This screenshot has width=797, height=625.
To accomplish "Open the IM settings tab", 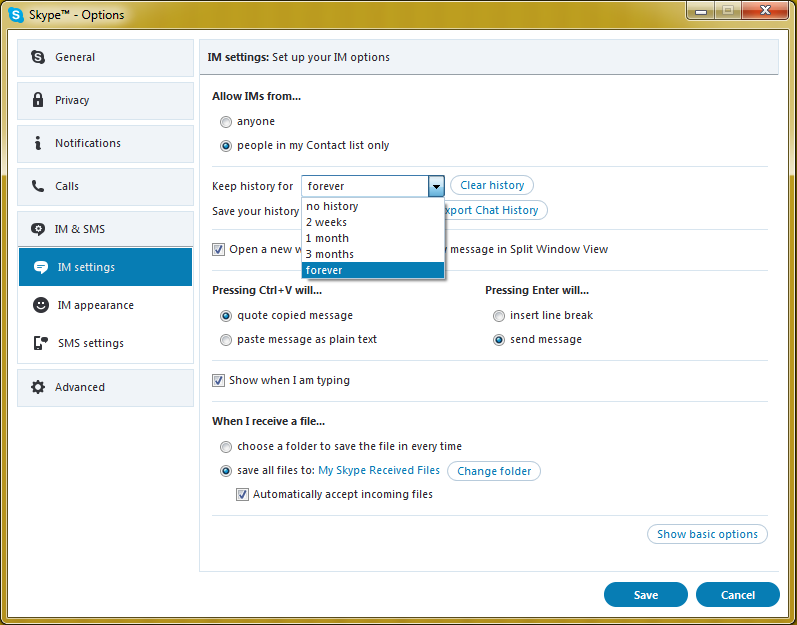I will (x=86, y=267).
